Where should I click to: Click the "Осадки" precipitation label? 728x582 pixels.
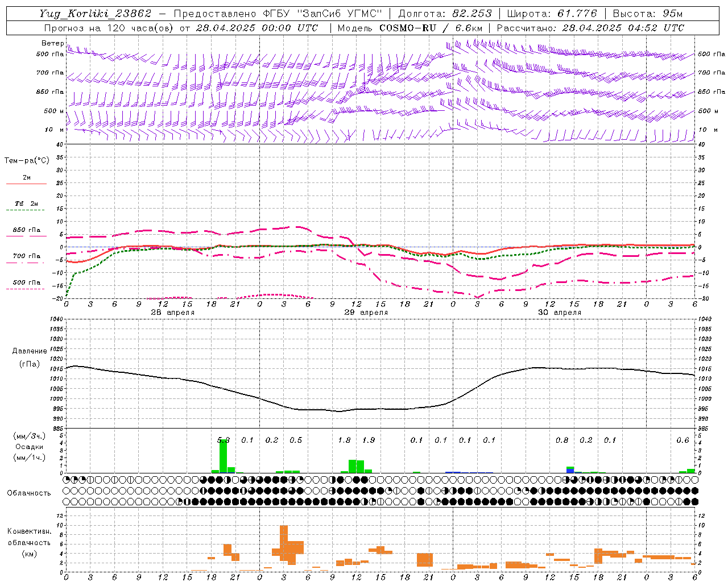tap(29, 447)
